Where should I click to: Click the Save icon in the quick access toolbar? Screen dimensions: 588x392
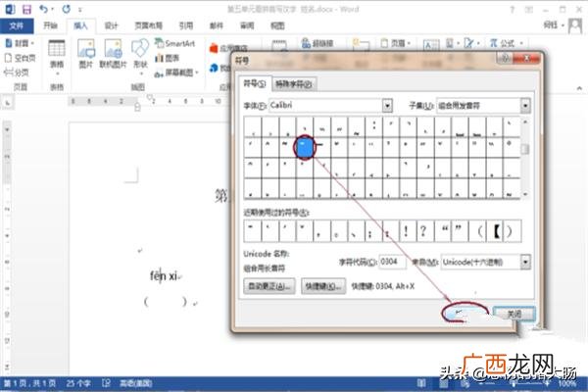point(26,9)
